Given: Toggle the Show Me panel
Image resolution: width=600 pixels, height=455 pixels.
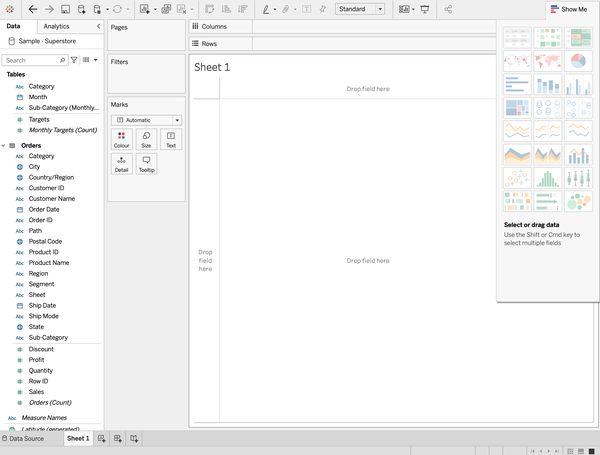Looking at the screenshot, I should pyautogui.click(x=568, y=9).
